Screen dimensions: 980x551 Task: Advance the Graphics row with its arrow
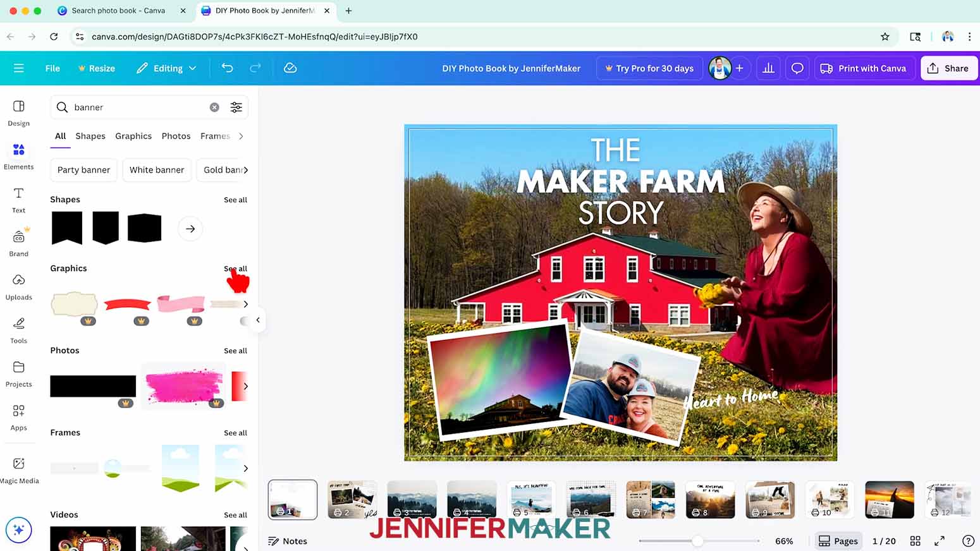pos(245,304)
